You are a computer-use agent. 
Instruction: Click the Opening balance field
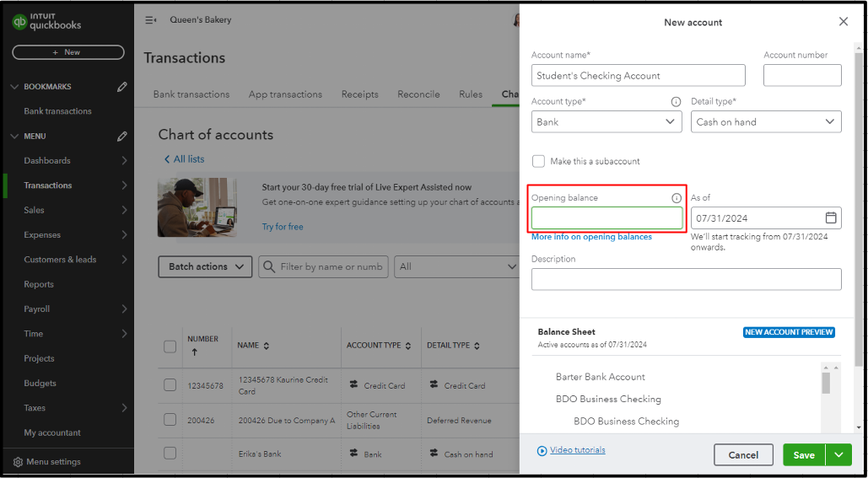[x=607, y=218]
